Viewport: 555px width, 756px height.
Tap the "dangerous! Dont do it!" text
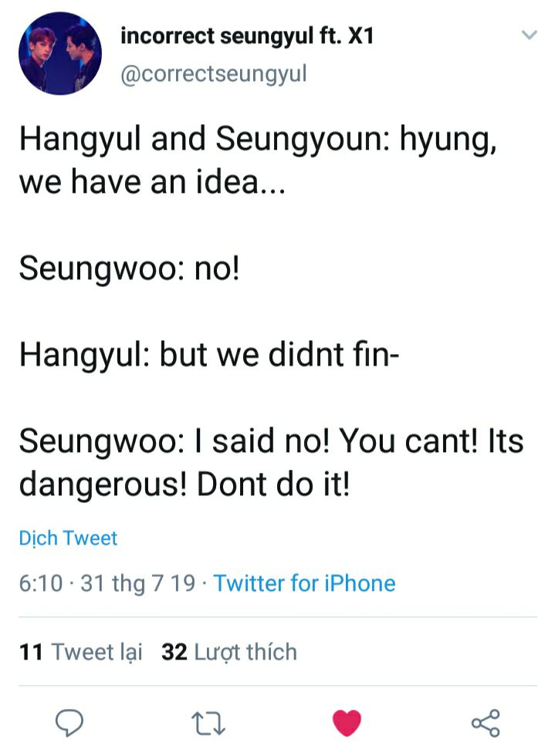tap(184, 484)
